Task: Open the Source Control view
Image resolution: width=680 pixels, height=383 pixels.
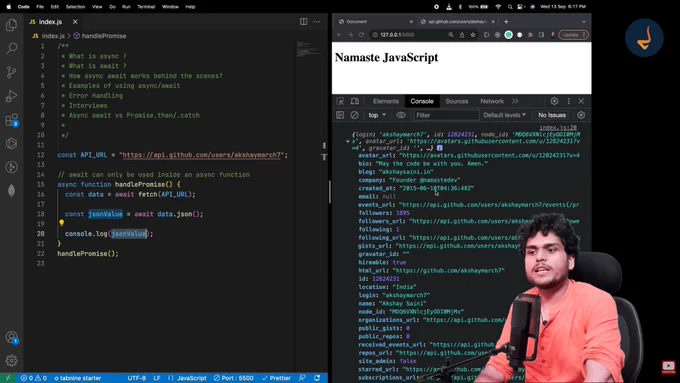Action: (x=11, y=72)
